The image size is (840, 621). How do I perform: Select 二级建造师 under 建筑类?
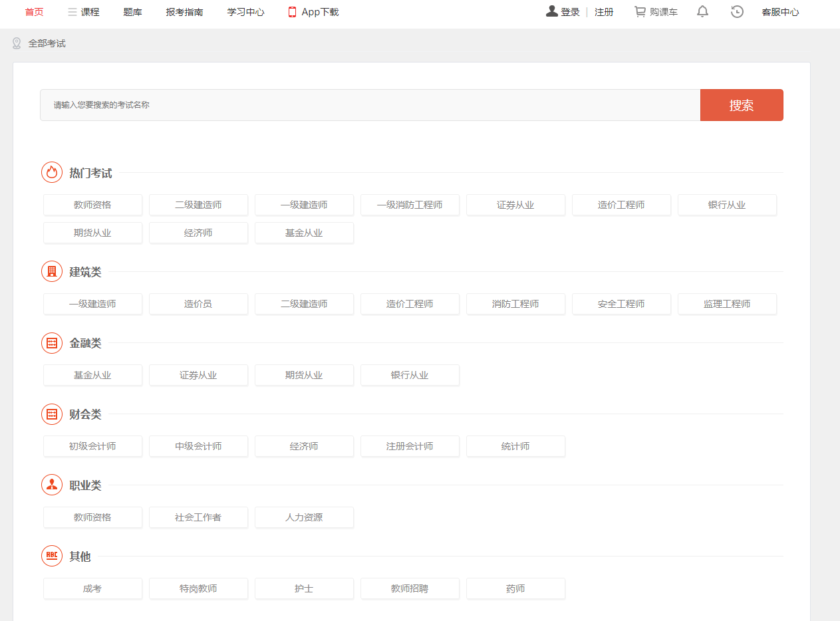point(304,304)
